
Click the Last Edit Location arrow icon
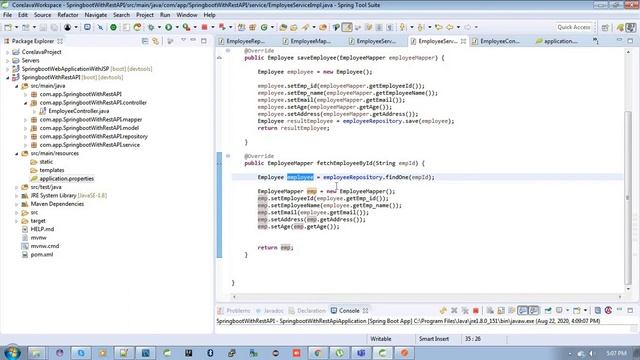coord(438,27)
